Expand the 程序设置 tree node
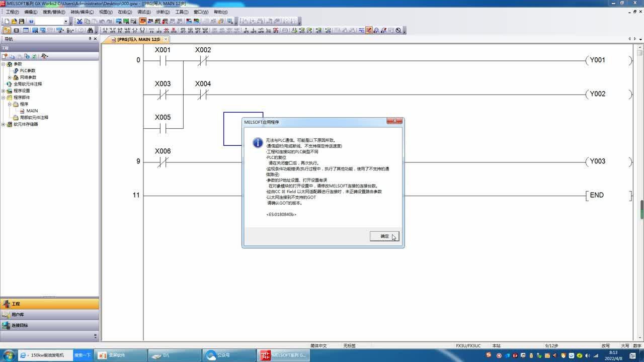This screenshot has width=644, height=362. (4, 90)
